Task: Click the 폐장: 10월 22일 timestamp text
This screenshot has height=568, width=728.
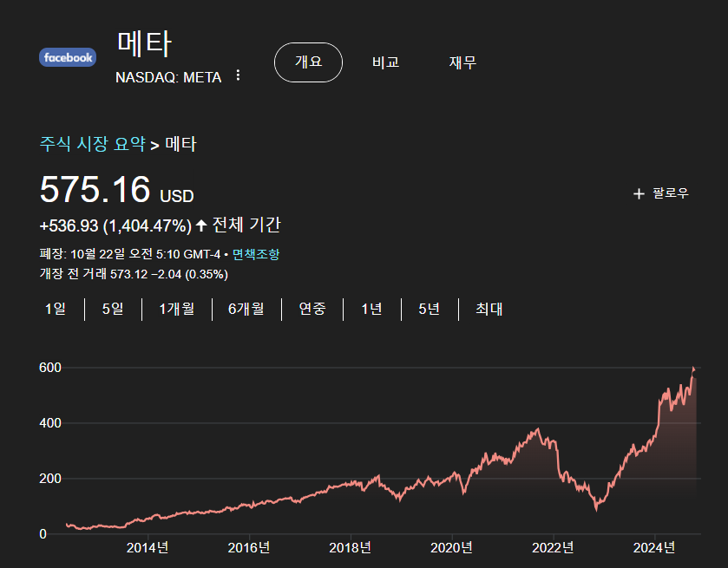Action: click(130, 254)
